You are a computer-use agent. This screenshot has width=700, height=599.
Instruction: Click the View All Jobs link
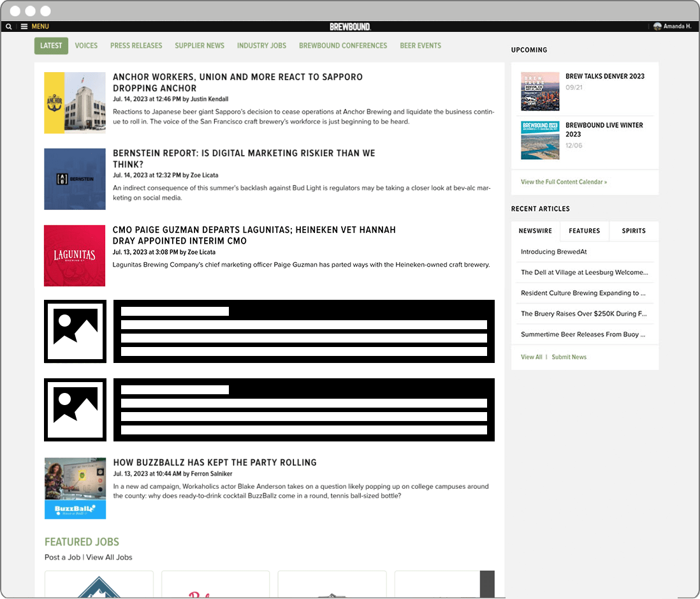point(109,557)
